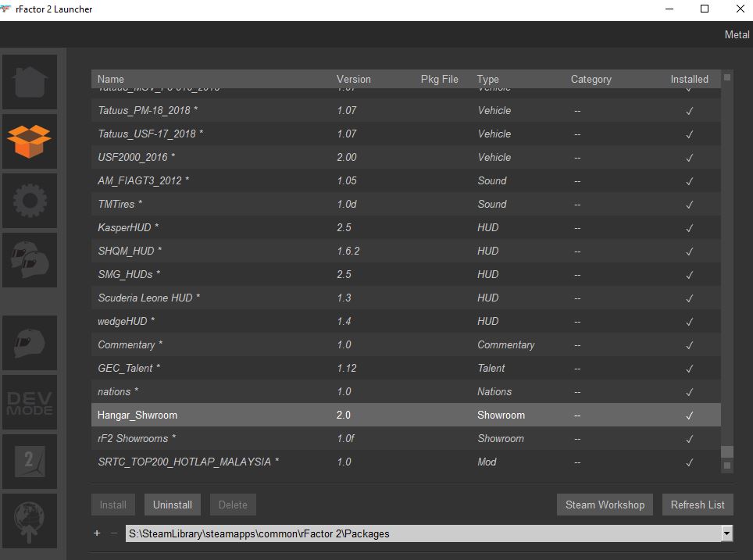
Task: Click the package list scrollbar down arrow
Action: coord(727,465)
